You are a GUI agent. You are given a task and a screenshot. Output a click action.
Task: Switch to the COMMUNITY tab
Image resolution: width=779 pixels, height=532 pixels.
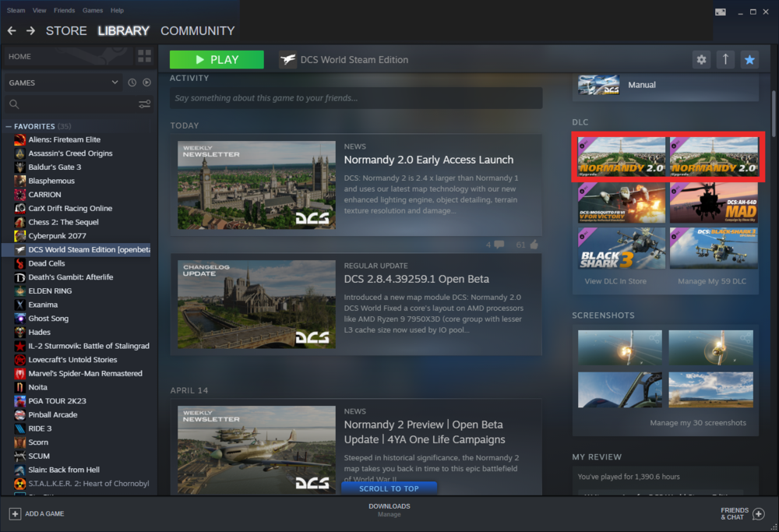(197, 31)
